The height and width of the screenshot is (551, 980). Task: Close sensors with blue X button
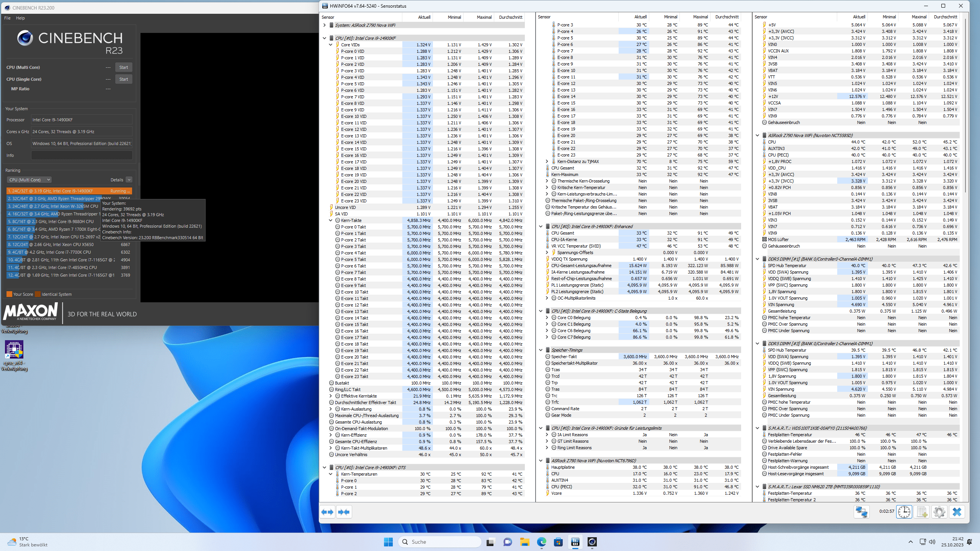(x=957, y=512)
